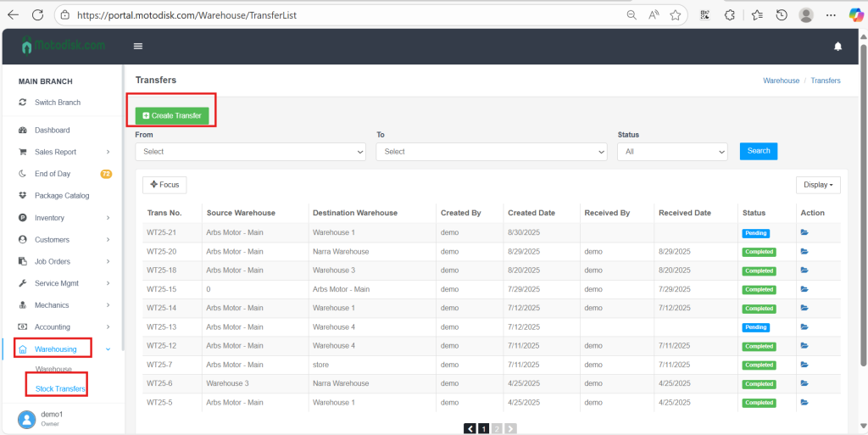
Task: Click the browser favorites star icon
Action: pos(676,14)
